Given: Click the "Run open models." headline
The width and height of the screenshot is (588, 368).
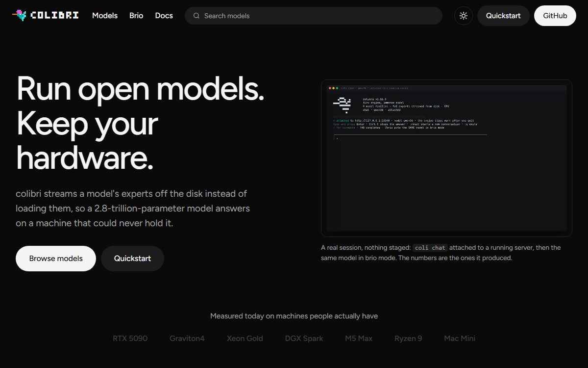Looking at the screenshot, I should pos(140,89).
